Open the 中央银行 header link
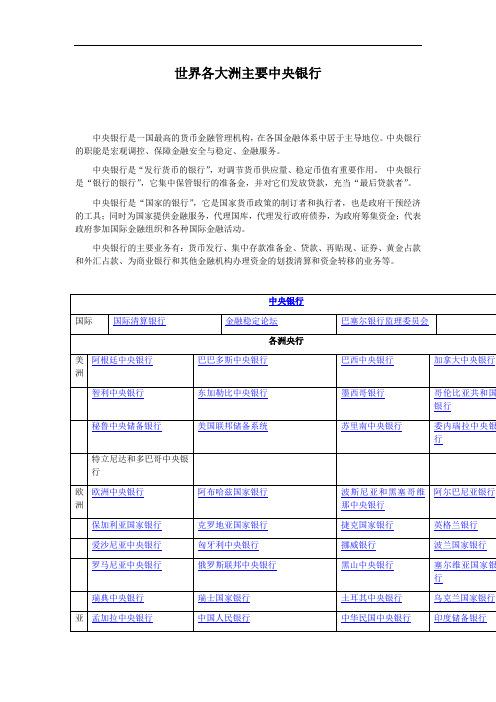 click(x=286, y=301)
